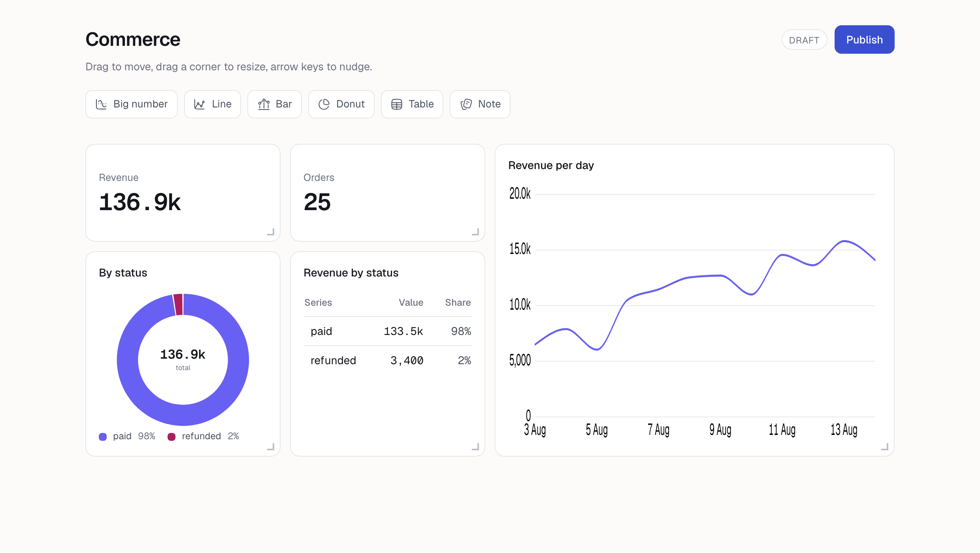This screenshot has height=553, width=980.
Task: Click the refunded slice of the donut
Action: (178, 305)
